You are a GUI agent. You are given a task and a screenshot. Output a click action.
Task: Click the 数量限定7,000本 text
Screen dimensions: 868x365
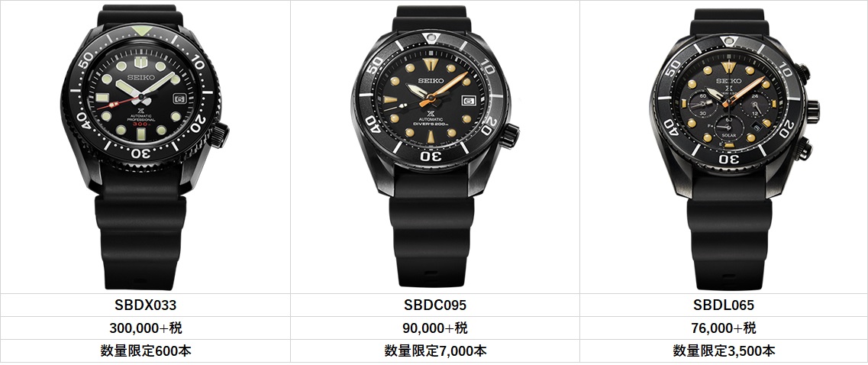click(435, 350)
